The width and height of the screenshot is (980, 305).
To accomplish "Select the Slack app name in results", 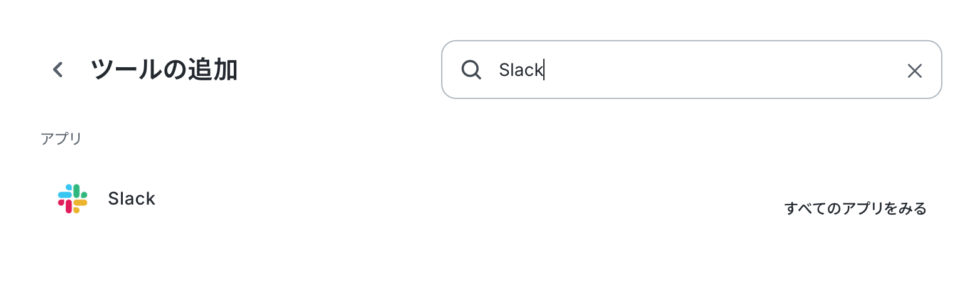I will pyautogui.click(x=132, y=199).
